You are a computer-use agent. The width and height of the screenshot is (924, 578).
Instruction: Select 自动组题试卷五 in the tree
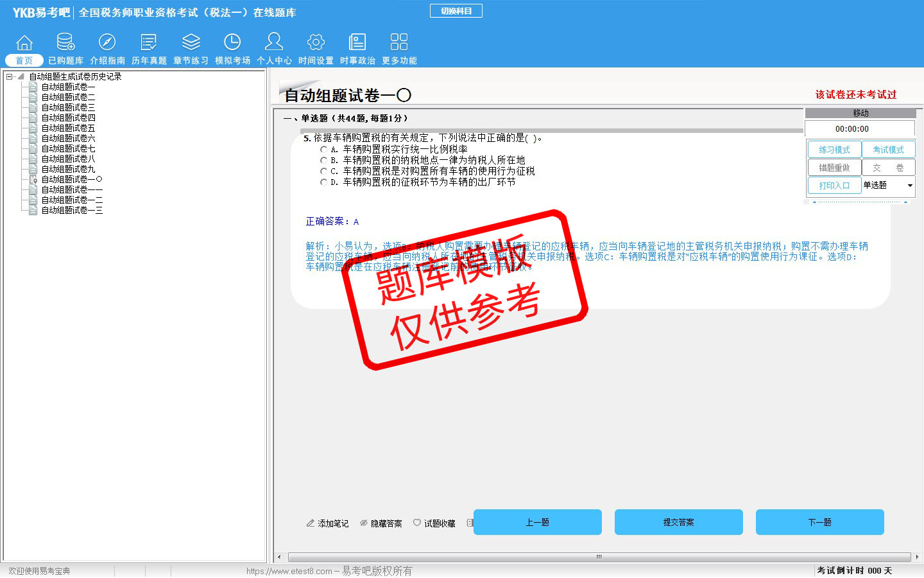click(x=68, y=128)
